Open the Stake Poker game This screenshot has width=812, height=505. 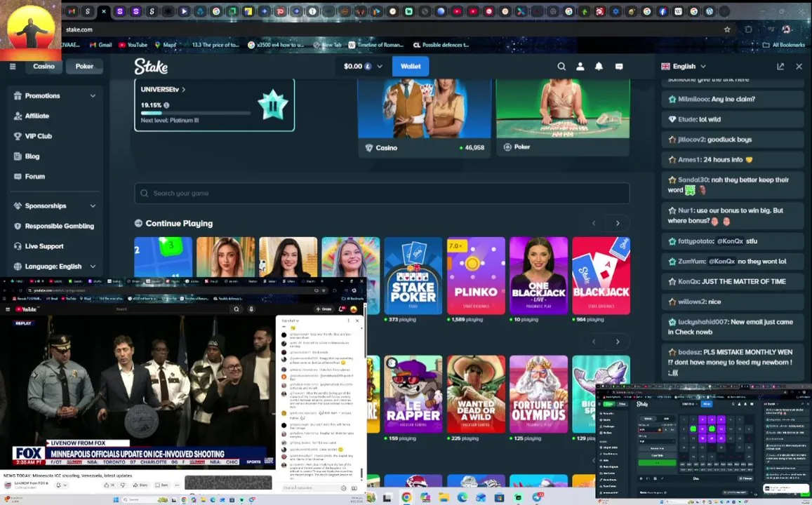[x=413, y=276]
